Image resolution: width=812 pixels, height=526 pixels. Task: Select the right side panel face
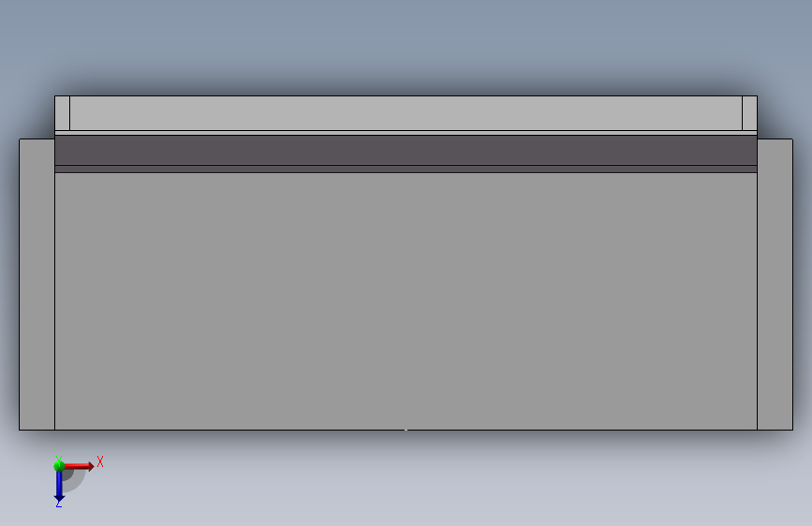coord(775,285)
